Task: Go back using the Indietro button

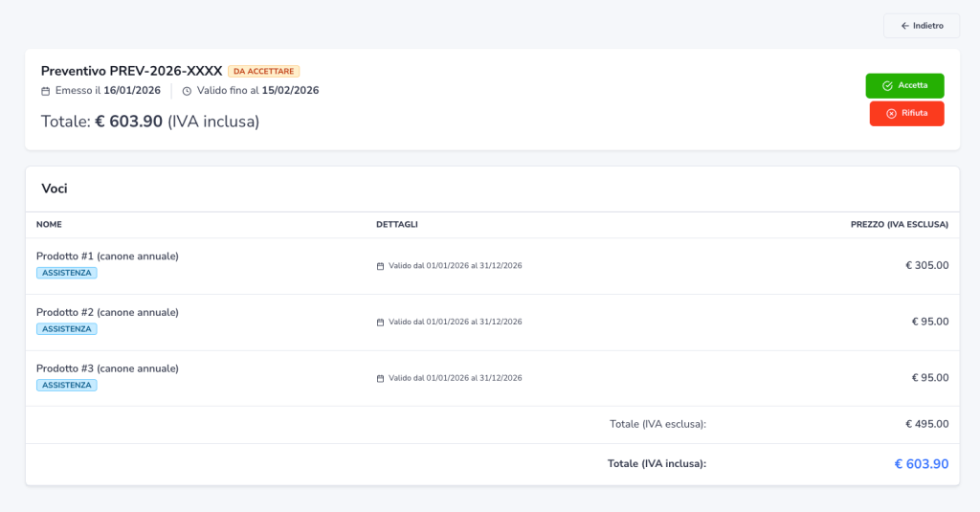Action: coord(921,26)
